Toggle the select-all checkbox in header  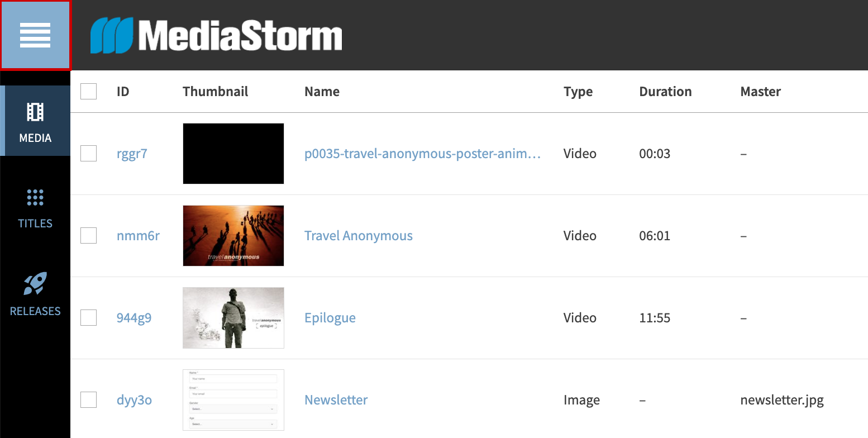point(88,91)
